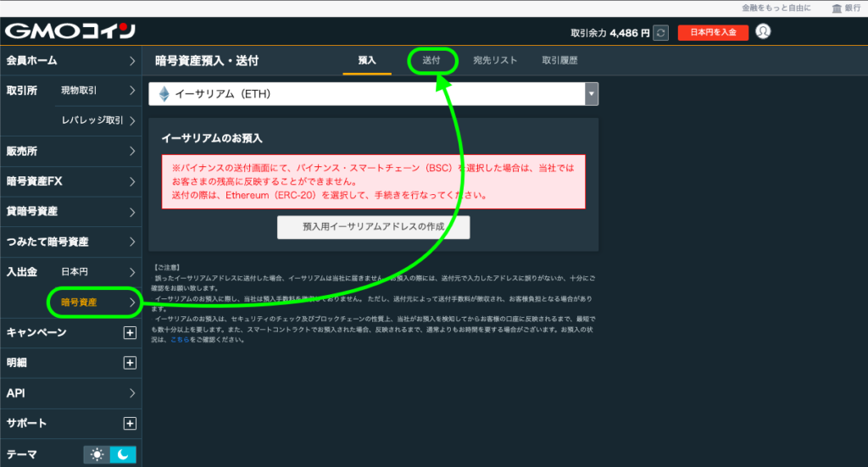This screenshot has width=868, height=467.
Task: Click the bank building icon
Action: point(837,8)
